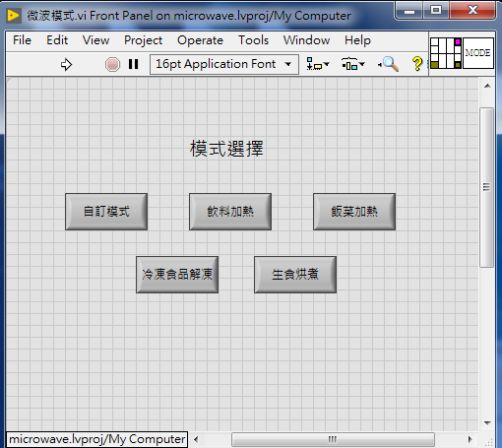Click the vertical scrollbar up arrow
Image resolution: width=502 pixels, height=448 pixels.
[487, 86]
